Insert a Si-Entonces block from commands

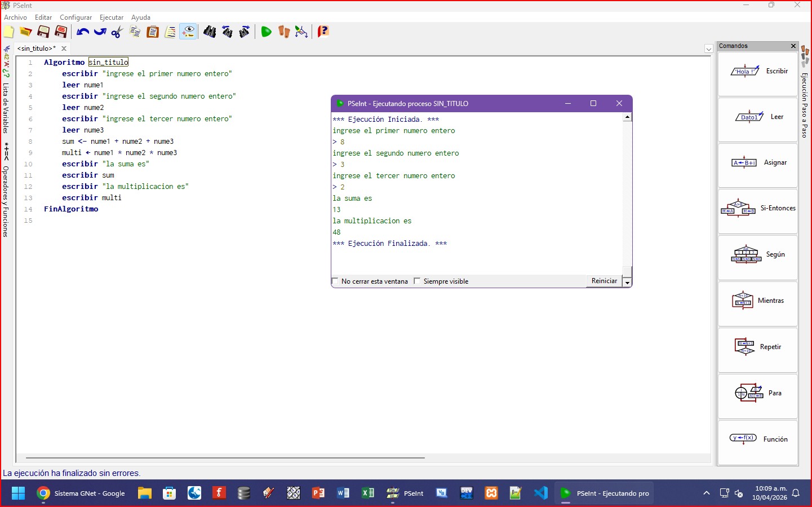pos(758,209)
